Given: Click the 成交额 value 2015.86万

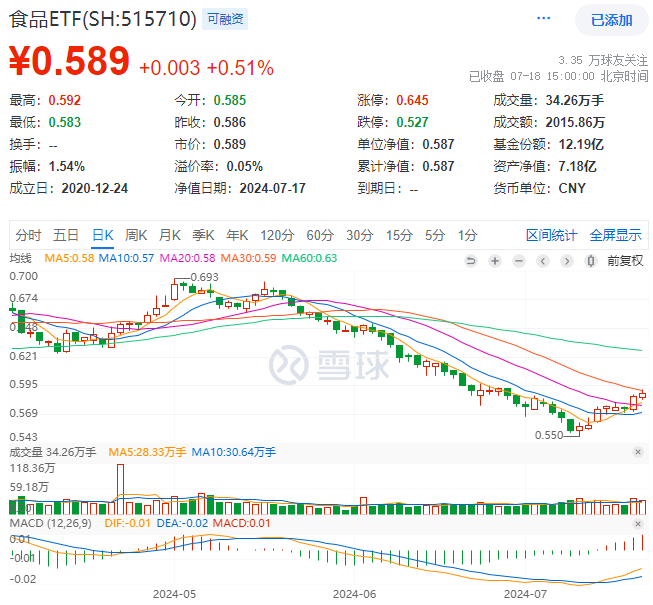Looking at the screenshot, I should tap(575, 122).
